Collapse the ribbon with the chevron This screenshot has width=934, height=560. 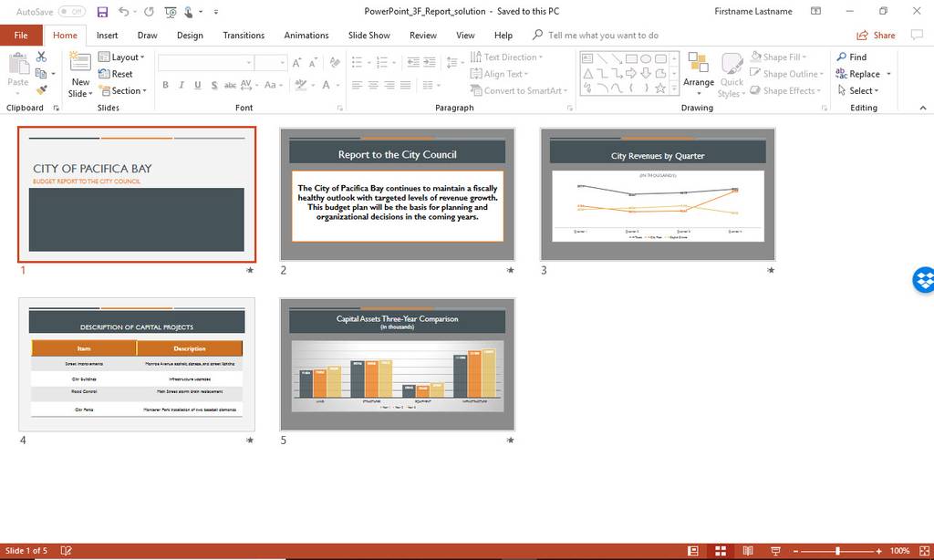(923, 108)
